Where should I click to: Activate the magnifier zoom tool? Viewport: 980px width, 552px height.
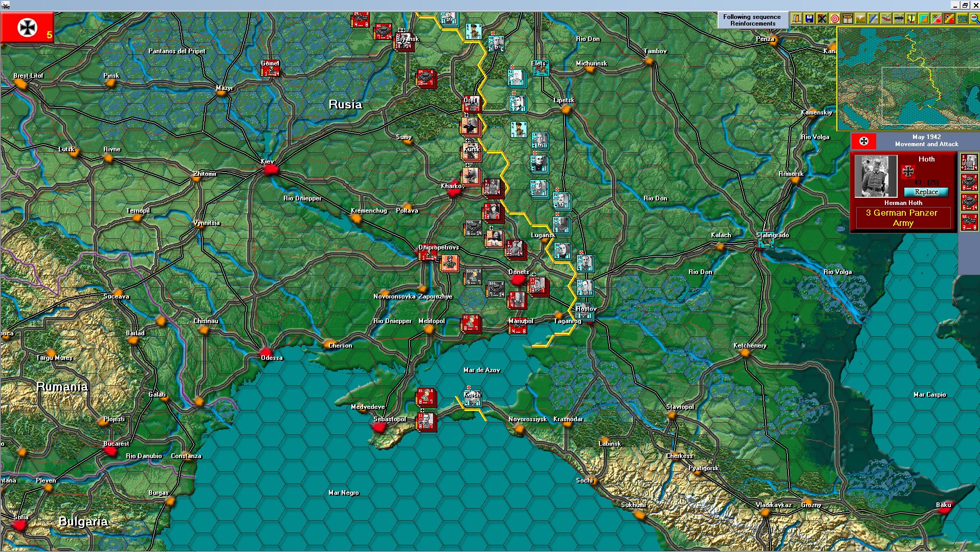[974, 19]
